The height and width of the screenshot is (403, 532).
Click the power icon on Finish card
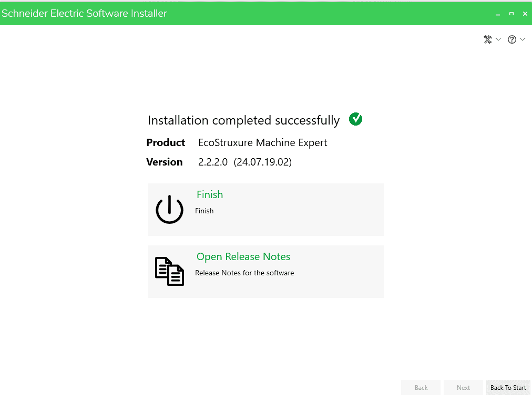(x=169, y=209)
